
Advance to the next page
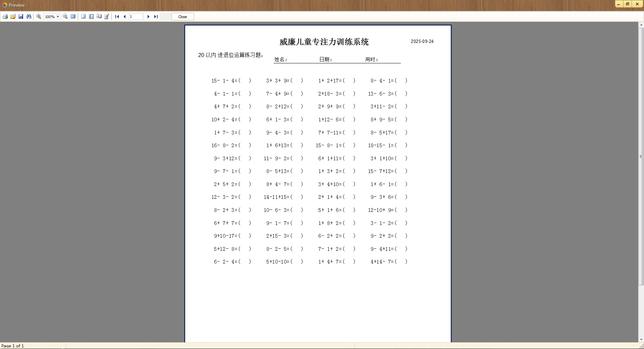pyautogui.click(x=149, y=16)
